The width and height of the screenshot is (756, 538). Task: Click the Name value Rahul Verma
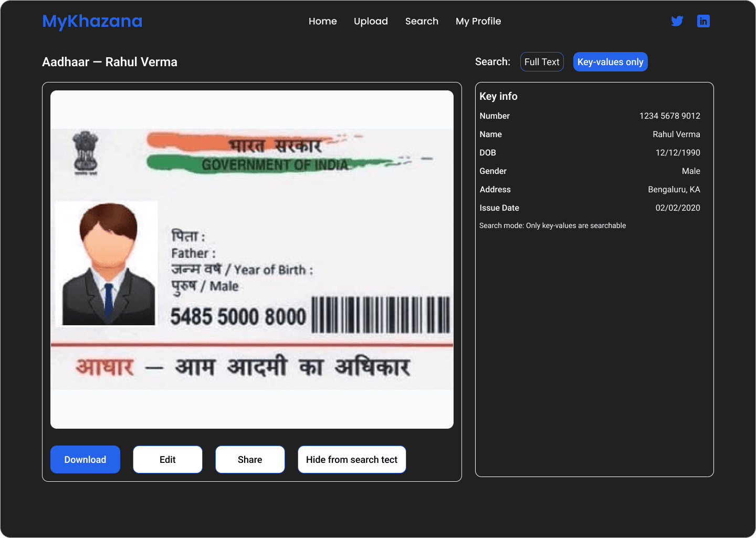coord(676,134)
